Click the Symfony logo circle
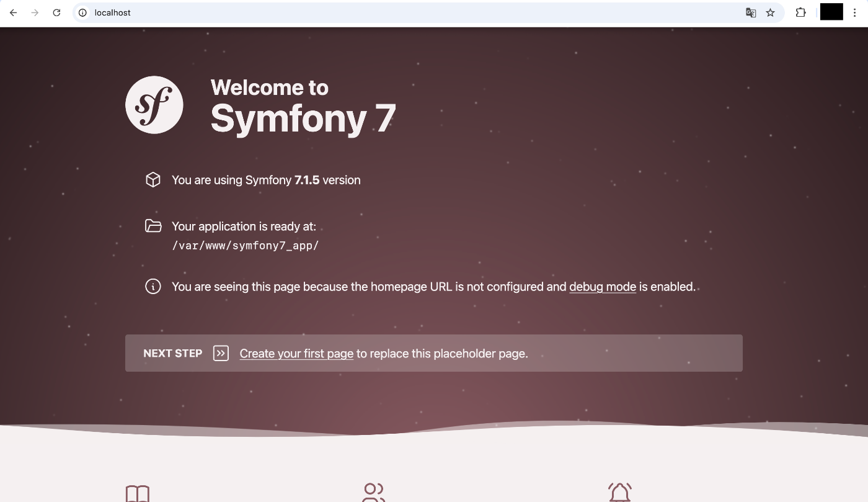 (x=154, y=105)
